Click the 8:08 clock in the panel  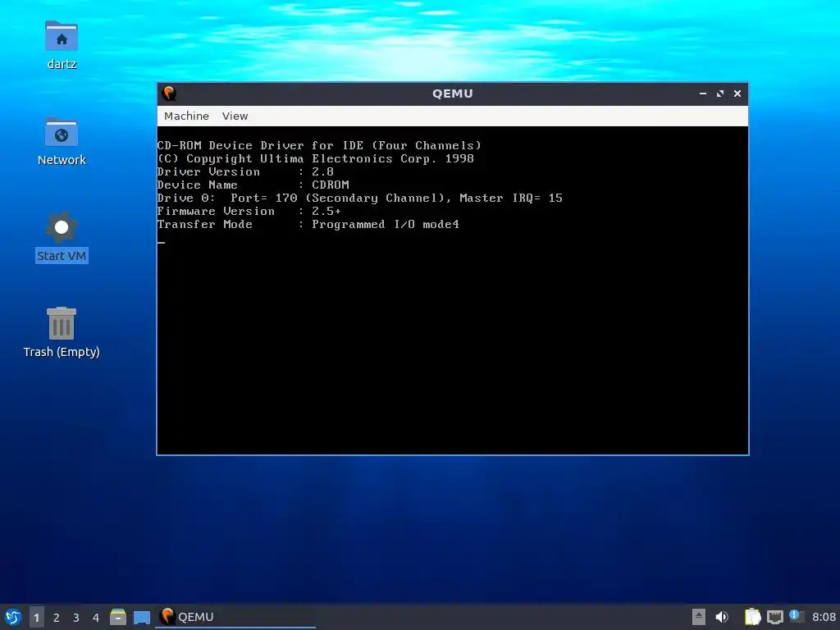[x=824, y=617]
